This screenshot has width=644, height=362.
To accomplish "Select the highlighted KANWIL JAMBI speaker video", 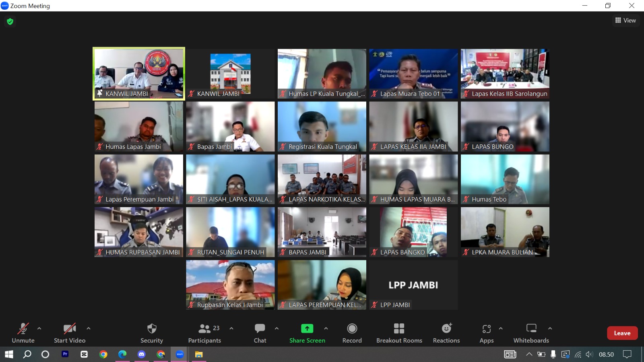I will coord(139,74).
